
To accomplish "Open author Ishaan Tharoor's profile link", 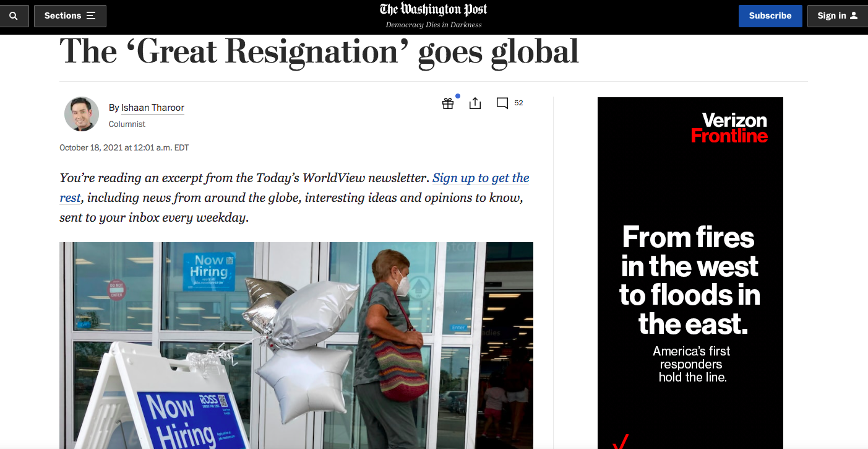I will [153, 108].
